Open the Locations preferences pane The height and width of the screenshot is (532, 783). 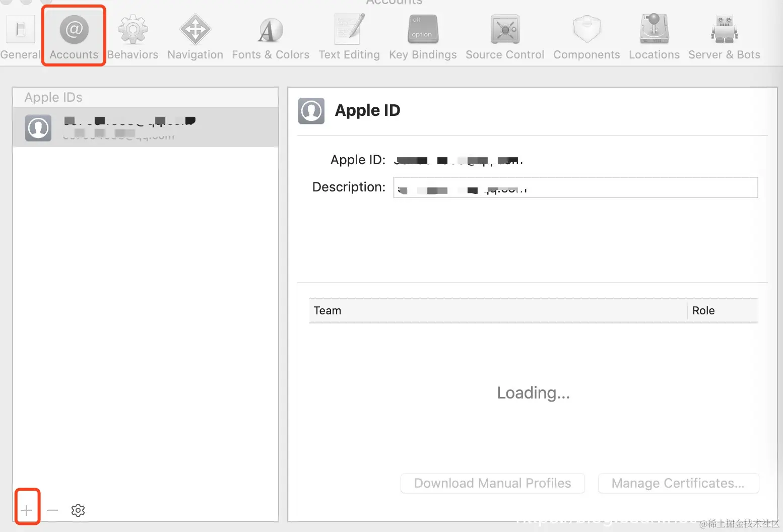[654, 38]
